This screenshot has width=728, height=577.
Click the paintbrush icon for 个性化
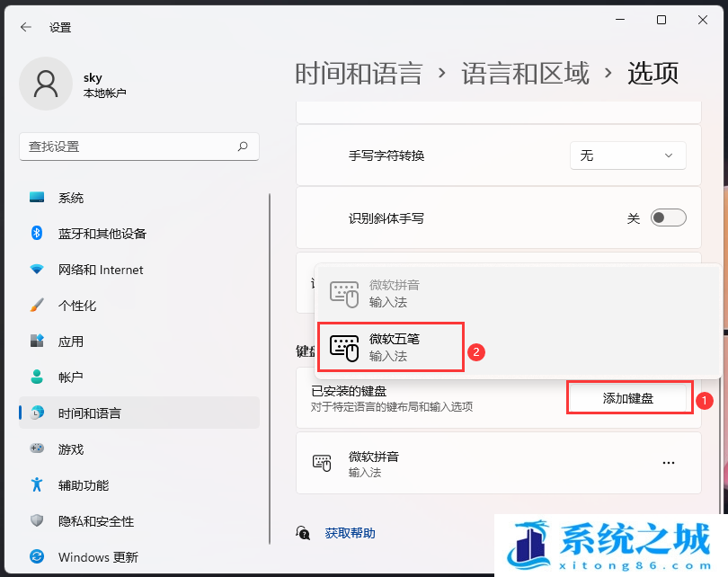pos(37,305)
